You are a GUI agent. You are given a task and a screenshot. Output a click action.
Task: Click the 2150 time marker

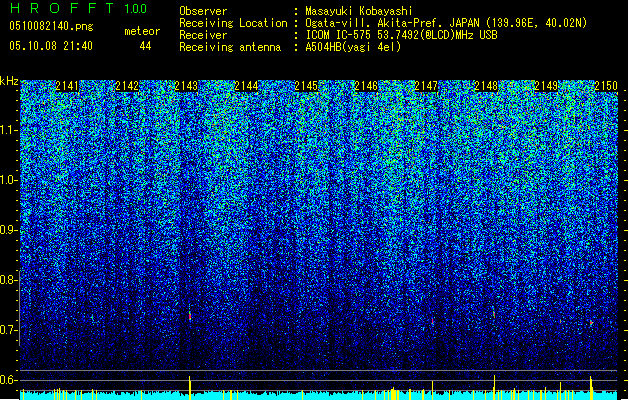point(606,86)
